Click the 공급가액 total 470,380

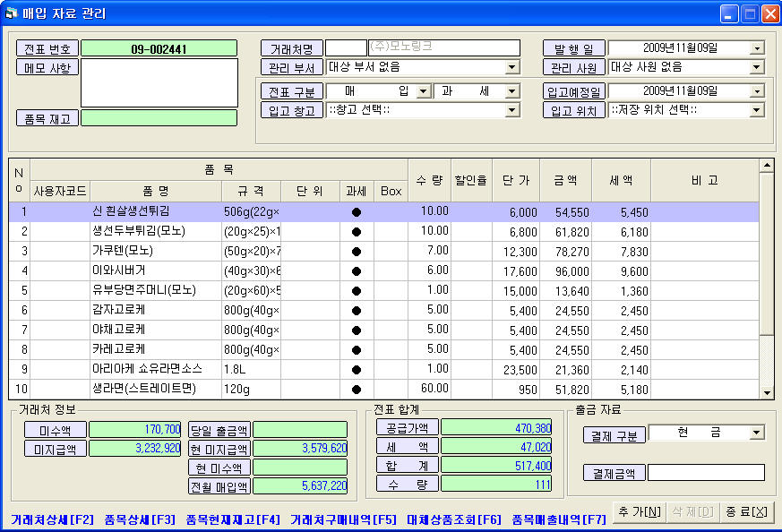point(496,428)
